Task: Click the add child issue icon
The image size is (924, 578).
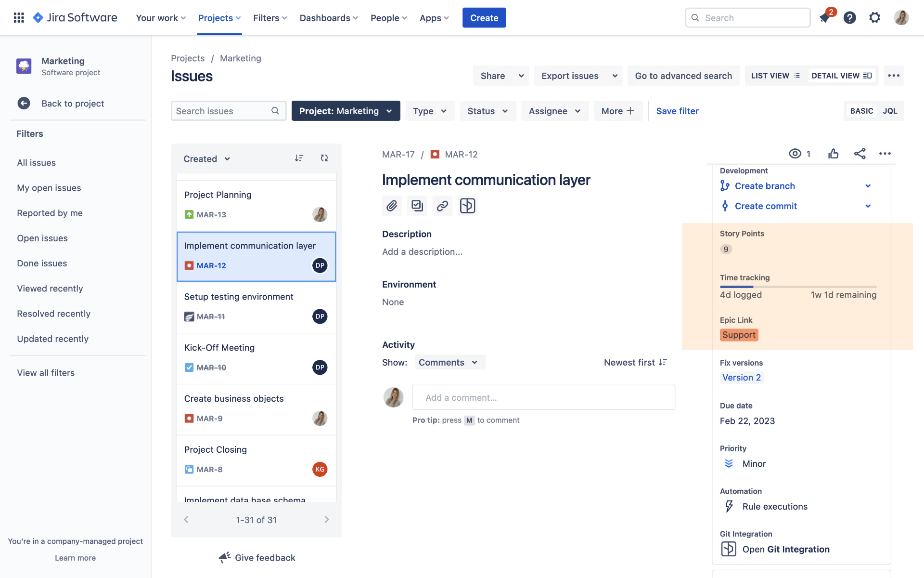Action: [417, 206]
